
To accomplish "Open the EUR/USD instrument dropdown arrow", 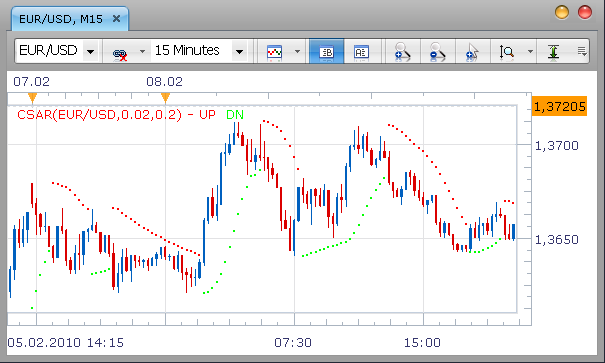I will click(91, 51).
